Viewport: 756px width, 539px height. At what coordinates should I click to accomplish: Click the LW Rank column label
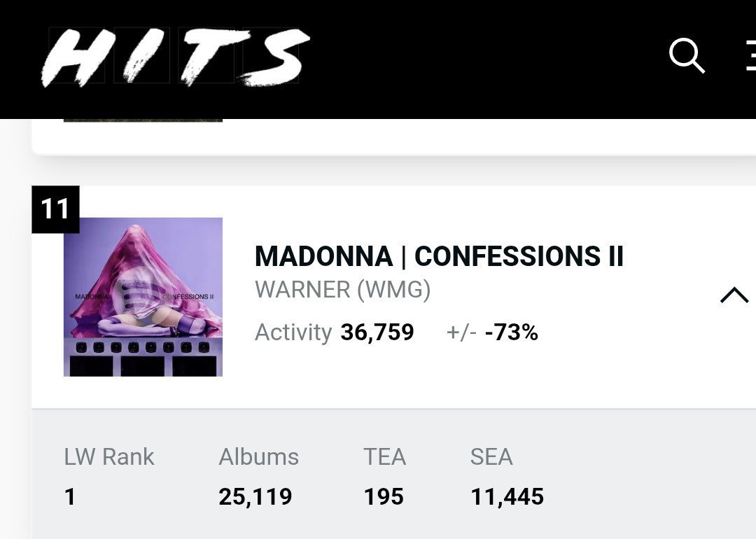click(109, 456)
